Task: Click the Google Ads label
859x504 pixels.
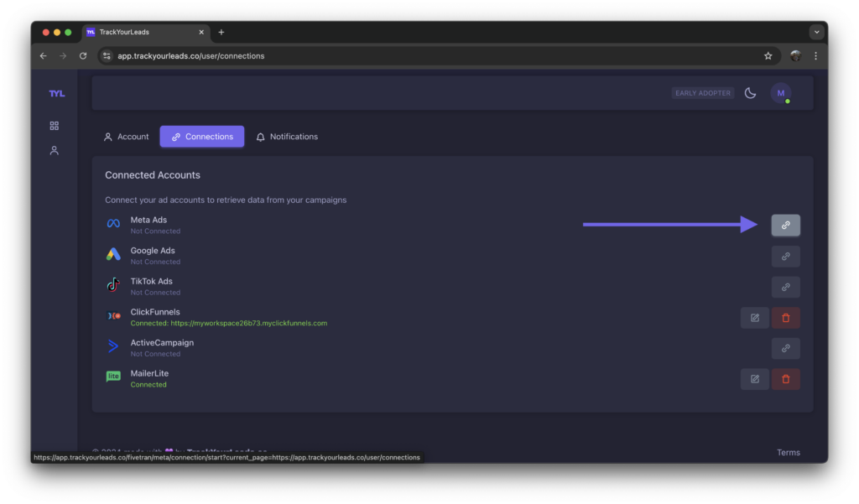Action: tap(153, 251)
